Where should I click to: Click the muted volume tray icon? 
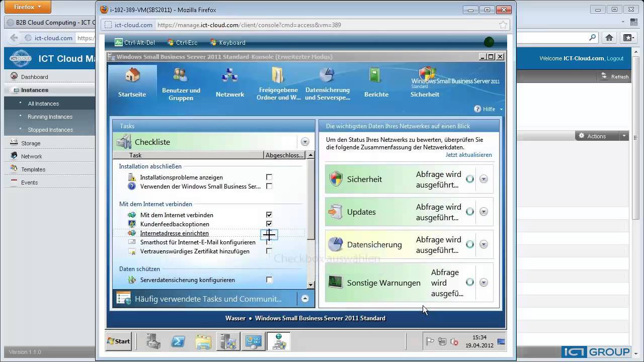coord(454,342)
